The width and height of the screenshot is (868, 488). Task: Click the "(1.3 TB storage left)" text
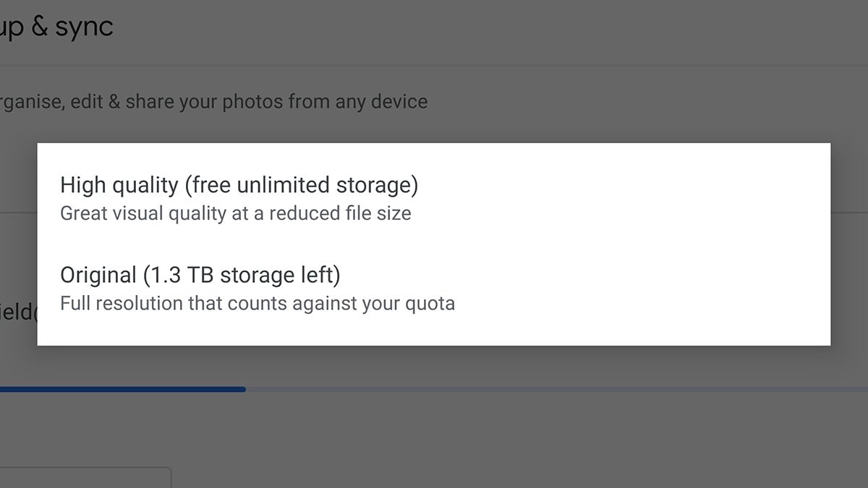tap(242, 275)
